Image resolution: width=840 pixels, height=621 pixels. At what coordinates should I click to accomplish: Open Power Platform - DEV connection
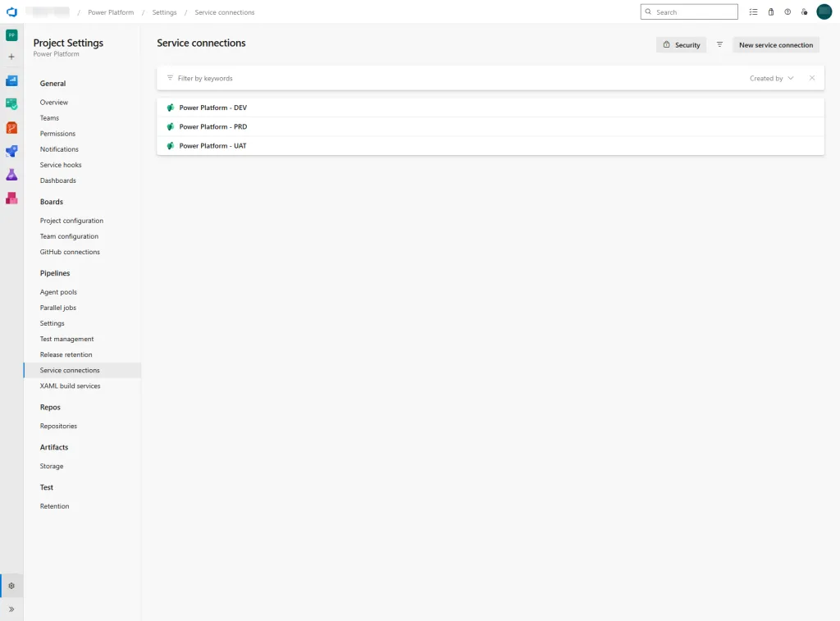point(212,107)
